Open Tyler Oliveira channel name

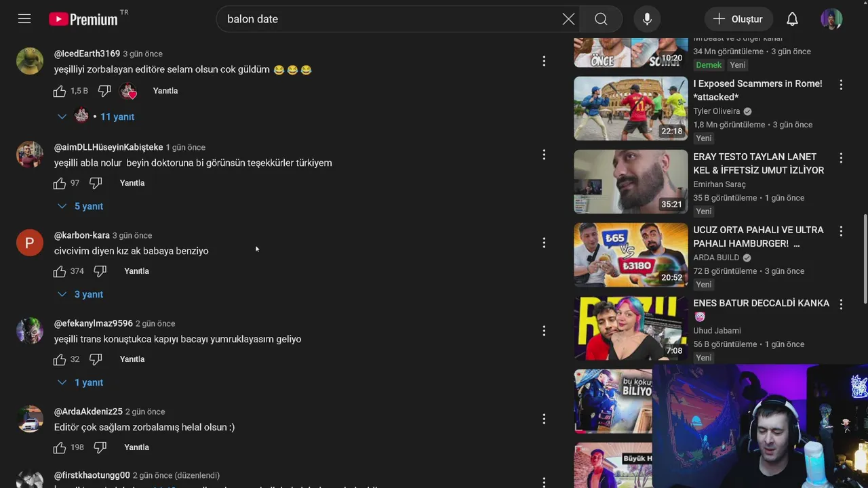point(717,111)
